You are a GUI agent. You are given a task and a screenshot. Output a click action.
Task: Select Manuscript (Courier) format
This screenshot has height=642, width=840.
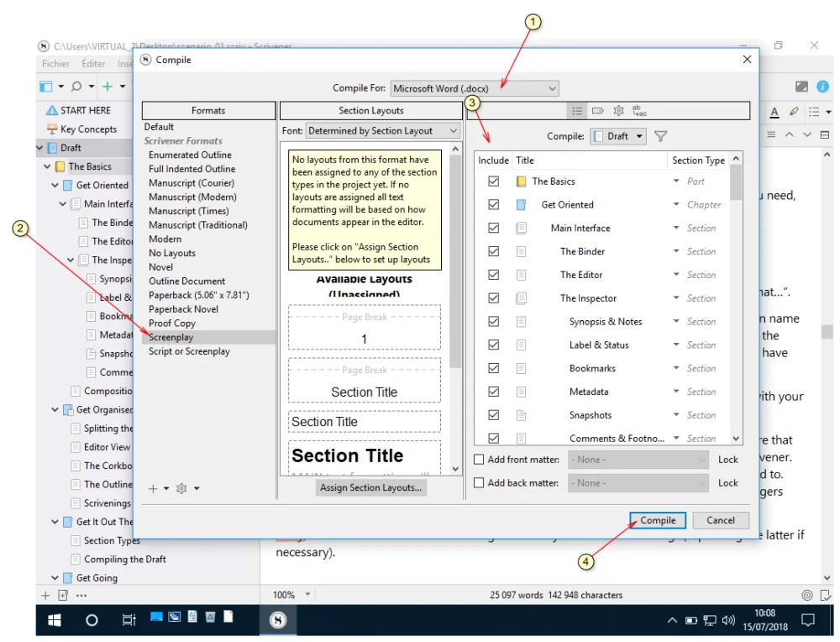[x=192, y=183]
